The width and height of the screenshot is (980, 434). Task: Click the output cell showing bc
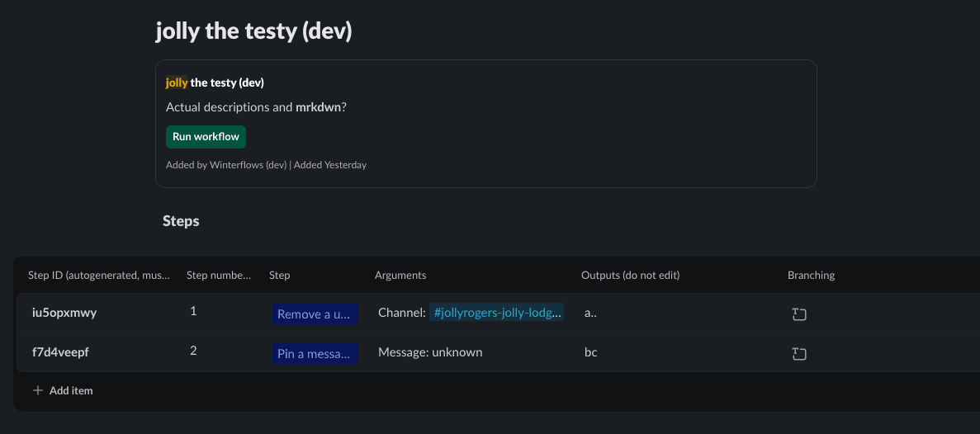pyautogui.click(x=590, y=352)
